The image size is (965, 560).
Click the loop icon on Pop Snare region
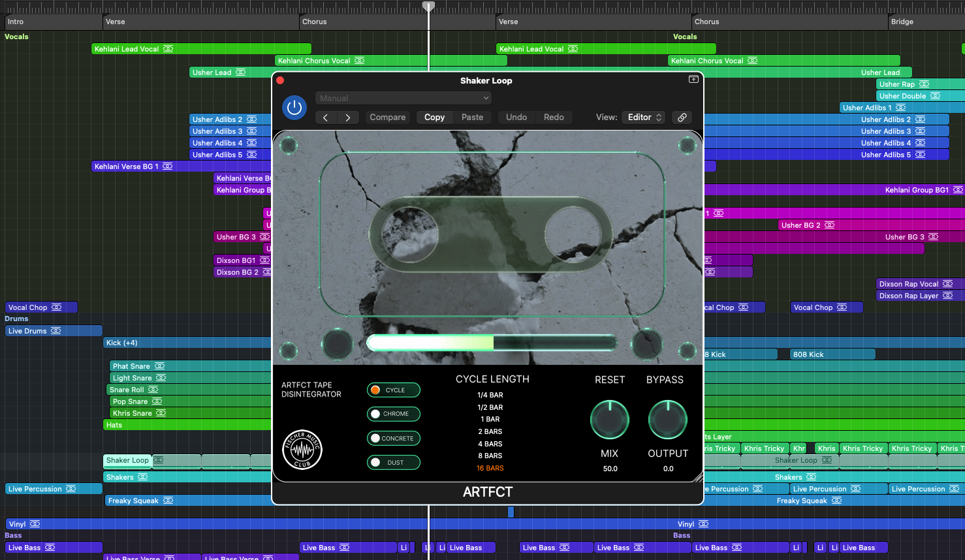pos(157,401)
